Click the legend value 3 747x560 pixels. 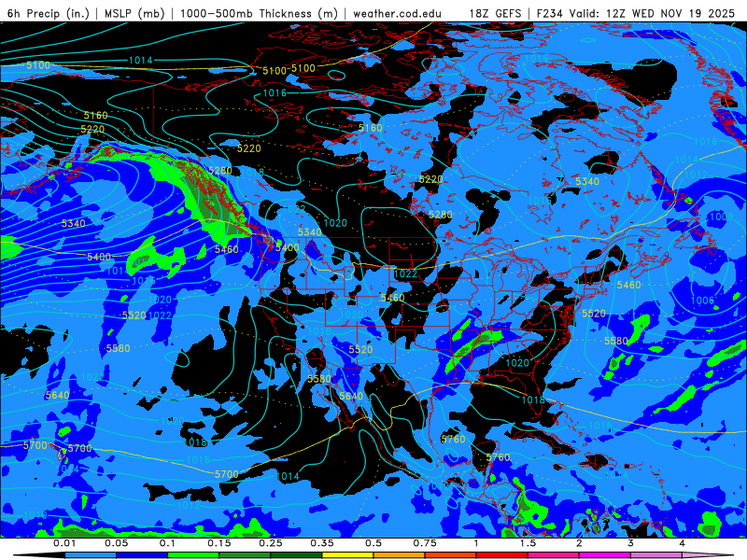[x=630, y=543]
